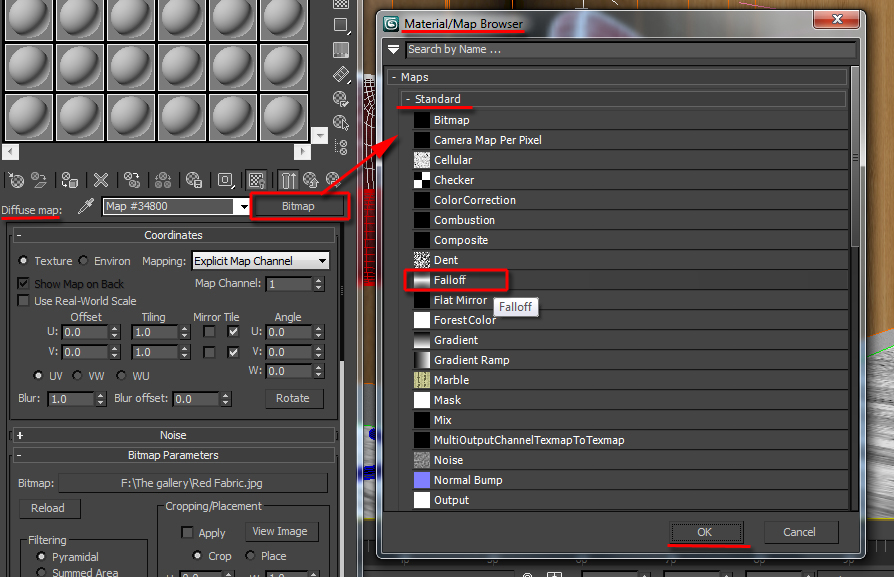This screenshot has width=894, height=577.
Task: Click the Reset Map to Default Settings icon
Action: pos(100,180)
